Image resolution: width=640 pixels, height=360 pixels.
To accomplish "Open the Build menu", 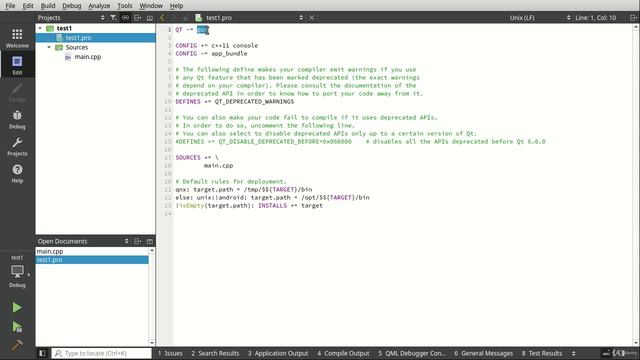I will tap(48, 6).
